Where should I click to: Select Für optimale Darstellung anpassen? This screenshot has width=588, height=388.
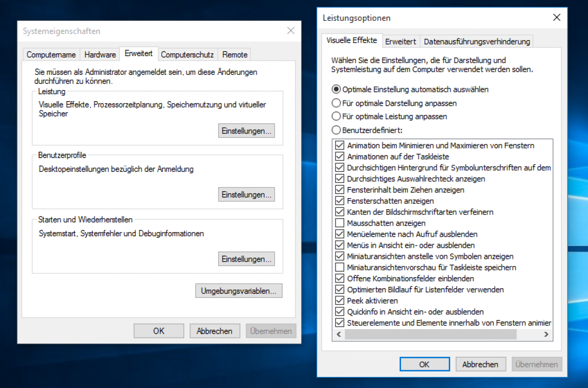pyautogui.click(x=395, y=103)
